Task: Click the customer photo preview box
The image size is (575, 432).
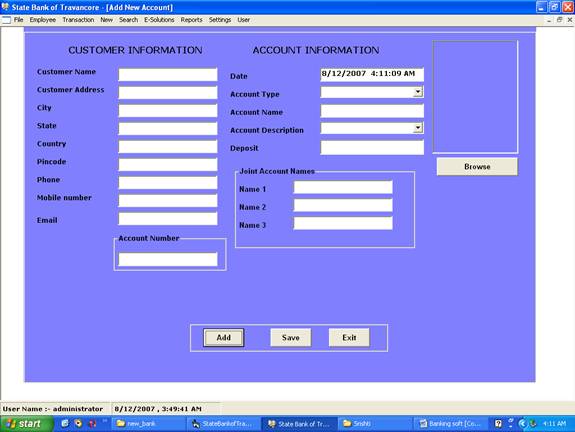Action: coord(475,97)
